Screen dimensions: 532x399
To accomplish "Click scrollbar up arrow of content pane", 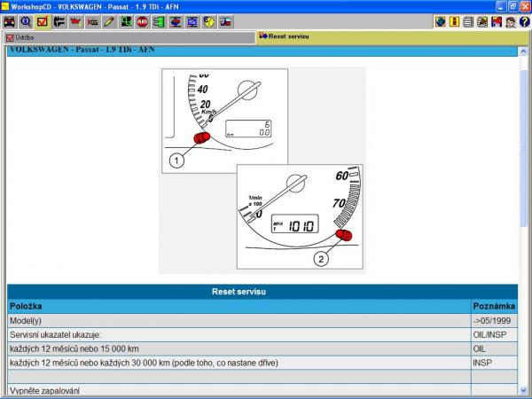I will coord(523,51).
